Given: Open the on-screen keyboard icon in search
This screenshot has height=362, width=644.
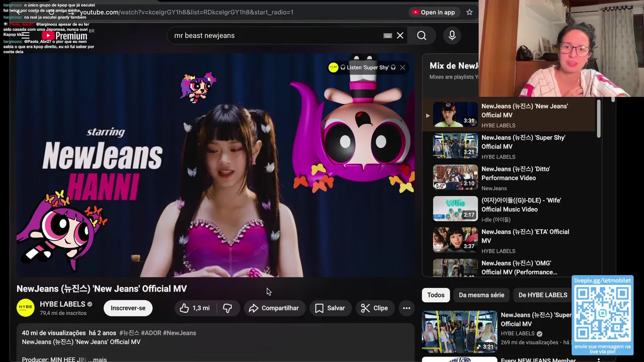Looking at the screenshot, I should click(x=387, y=35).
